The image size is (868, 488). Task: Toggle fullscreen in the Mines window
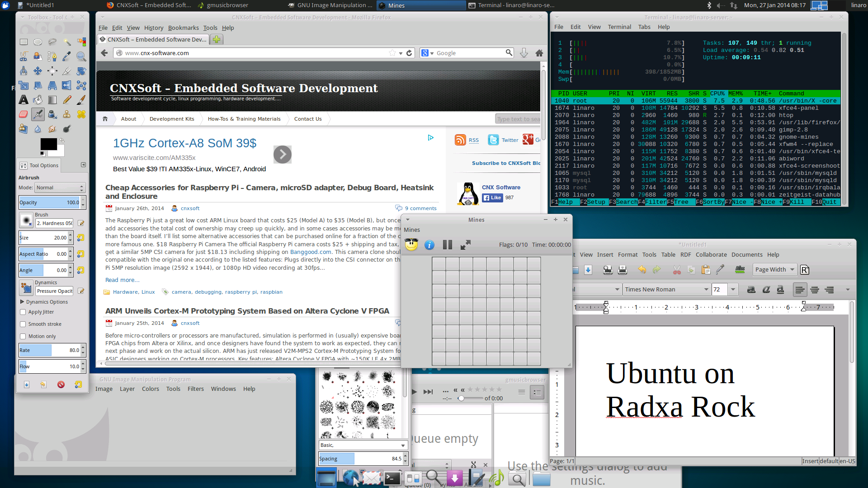coord(466,244)
